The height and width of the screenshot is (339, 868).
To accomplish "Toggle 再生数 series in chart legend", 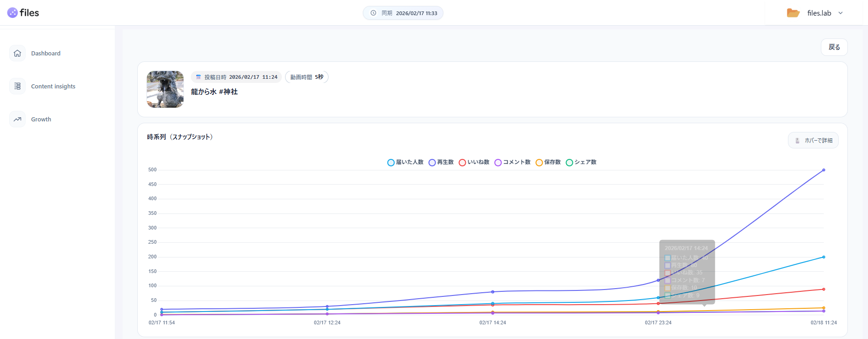I will tap(441, 162).
